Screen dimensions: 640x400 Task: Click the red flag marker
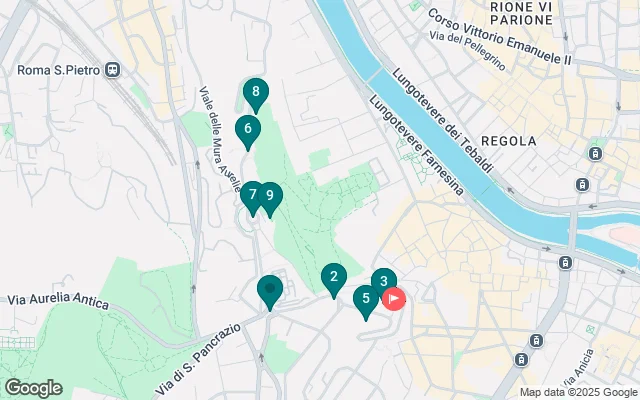[394, 299]
